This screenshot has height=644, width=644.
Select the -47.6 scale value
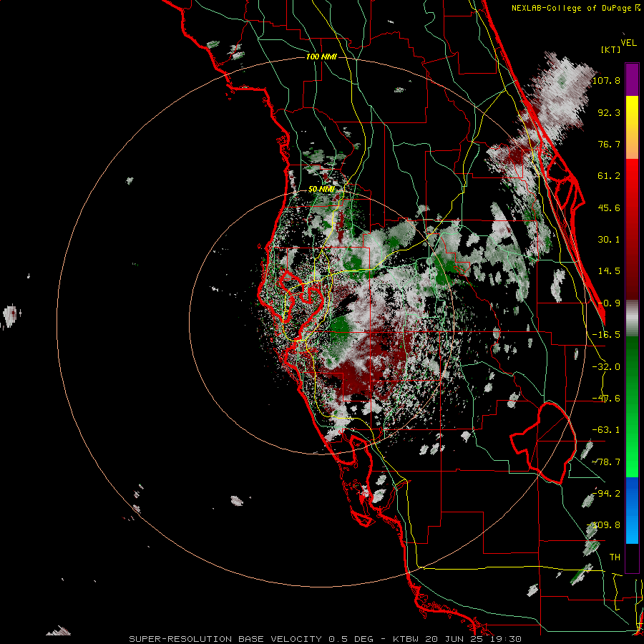coord(606,399)
